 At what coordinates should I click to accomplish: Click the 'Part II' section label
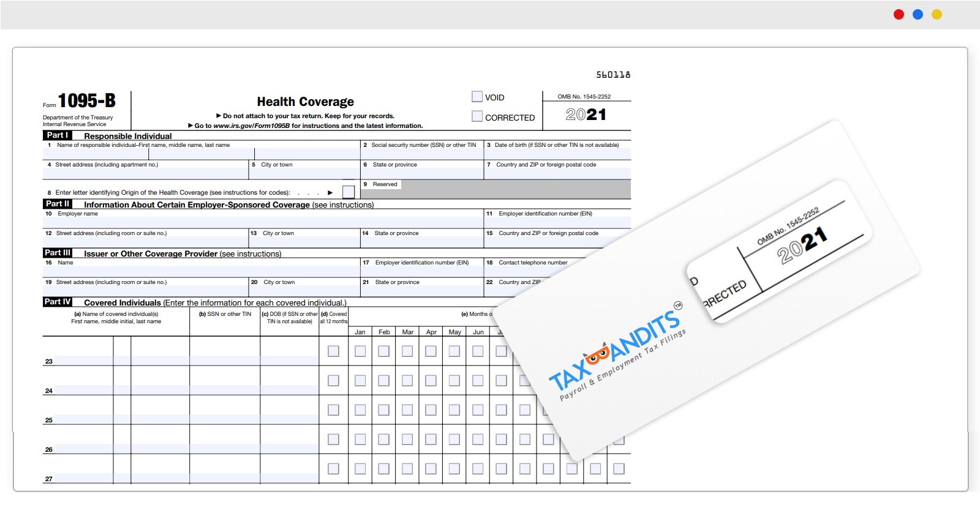point(58,204)
